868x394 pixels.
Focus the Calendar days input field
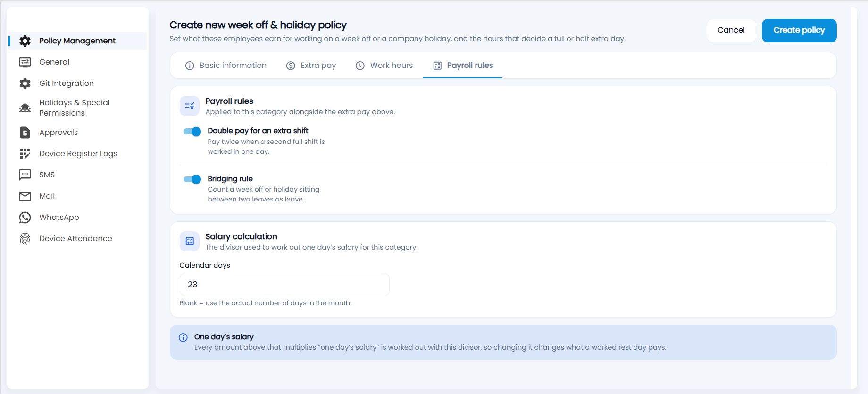pyautogui.click(x=284, y=285)
